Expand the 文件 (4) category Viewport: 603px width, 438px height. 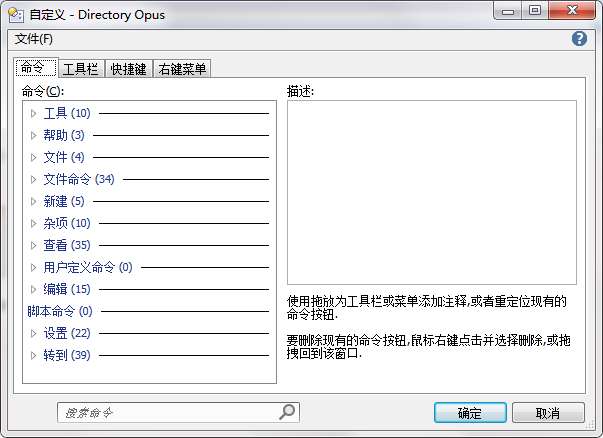(x=33, y=157)
